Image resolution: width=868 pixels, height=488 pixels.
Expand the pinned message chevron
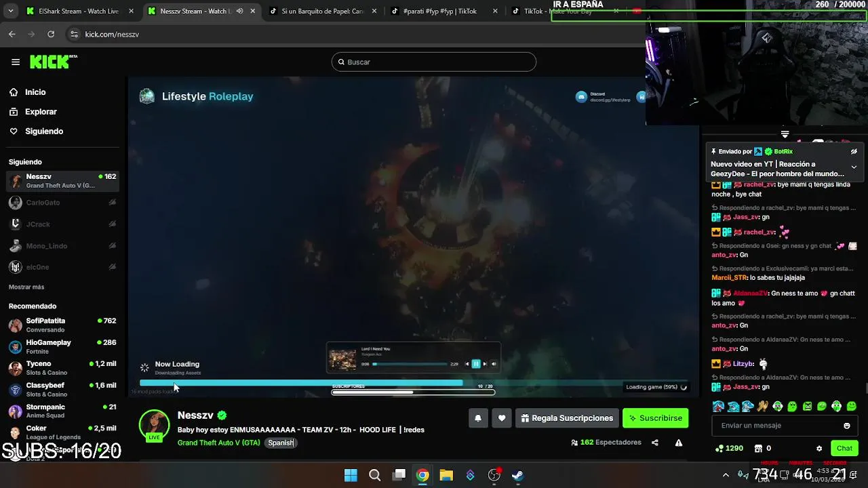coord(854,167)
